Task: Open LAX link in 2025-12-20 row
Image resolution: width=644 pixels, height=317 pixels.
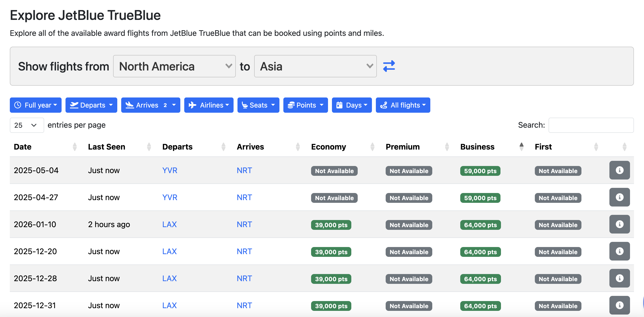Action: 170,251
